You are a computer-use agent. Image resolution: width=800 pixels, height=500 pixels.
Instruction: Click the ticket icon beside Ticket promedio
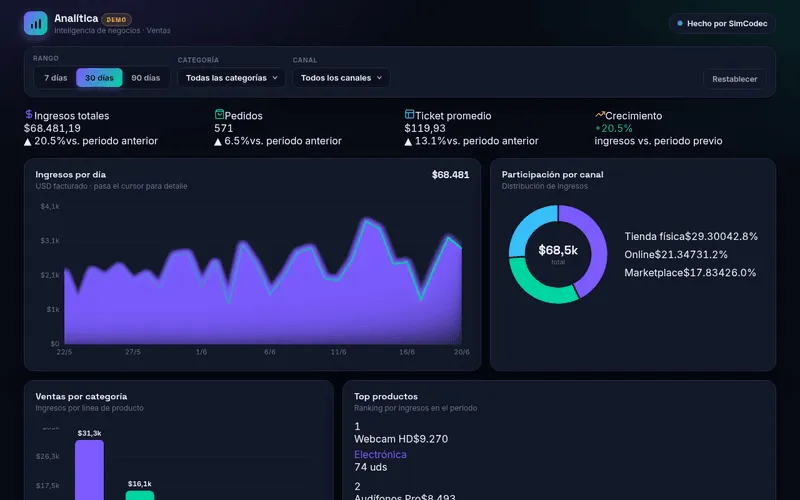409,114
